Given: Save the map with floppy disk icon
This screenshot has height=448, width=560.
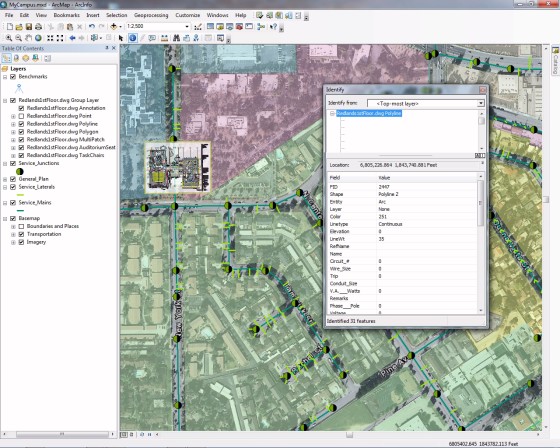Looking at the screenshot, I should point(29,26).
